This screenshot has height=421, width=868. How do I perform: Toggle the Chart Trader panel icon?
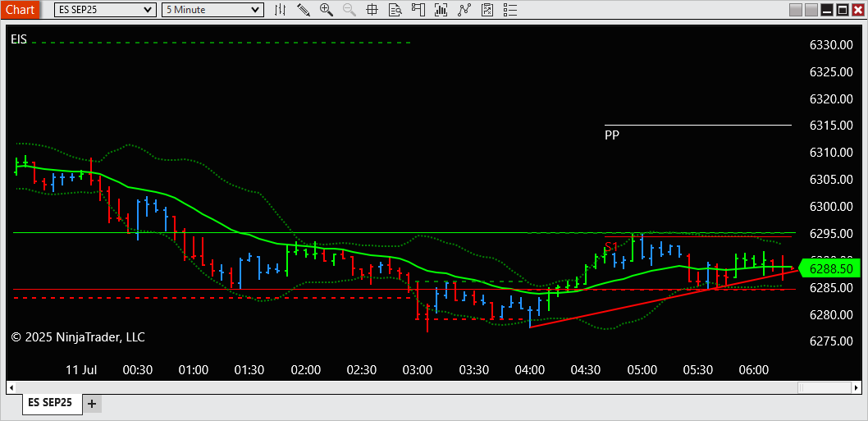pyautogui.click(x=418, y=9)
